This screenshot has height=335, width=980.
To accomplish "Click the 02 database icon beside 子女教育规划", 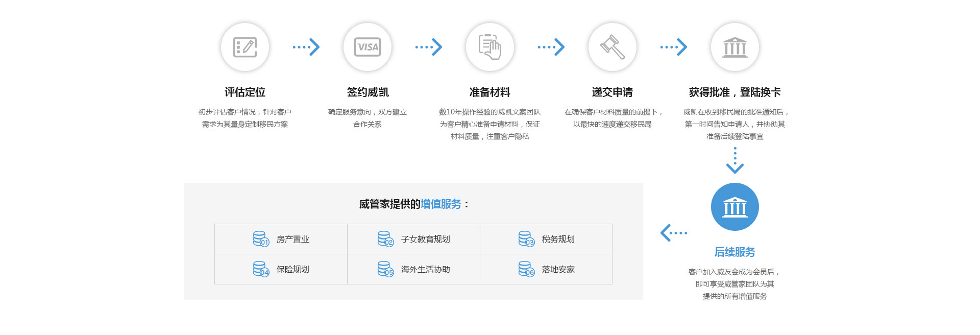I will (385, 239).
